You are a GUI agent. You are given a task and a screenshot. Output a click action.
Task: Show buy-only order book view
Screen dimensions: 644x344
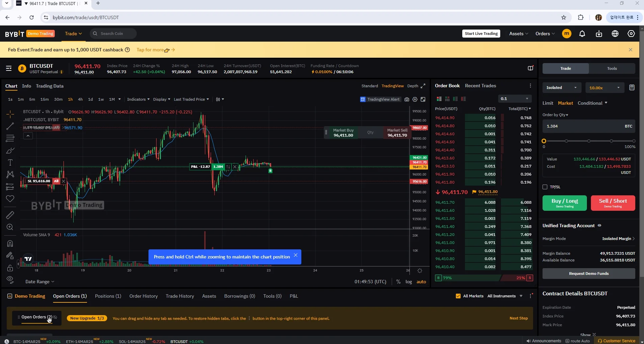455,99
